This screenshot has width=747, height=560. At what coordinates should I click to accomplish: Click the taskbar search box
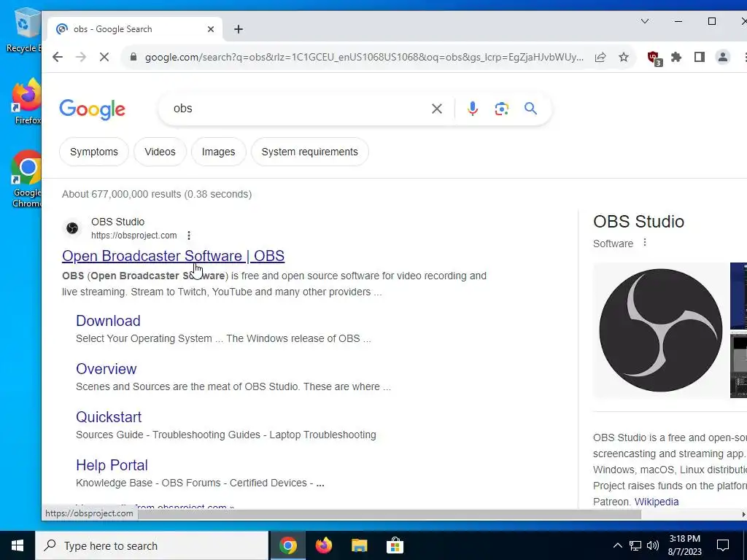pos(152,545)
